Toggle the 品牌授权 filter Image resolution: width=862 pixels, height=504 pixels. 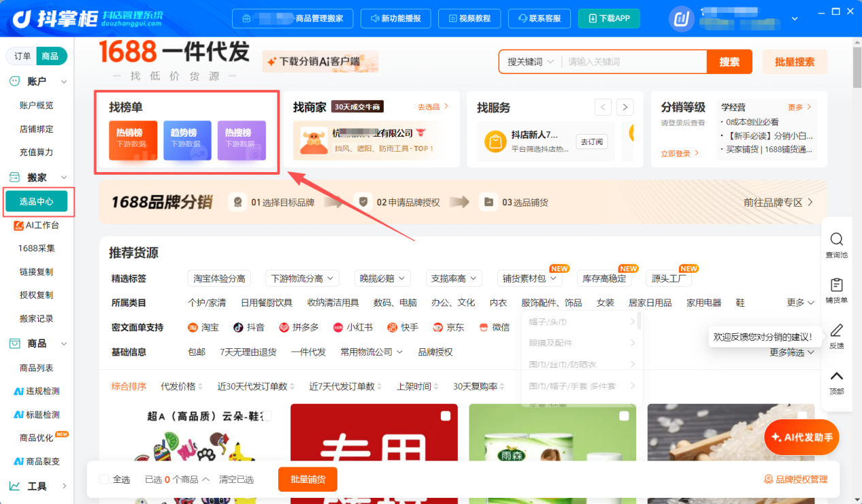coord(435,352)
